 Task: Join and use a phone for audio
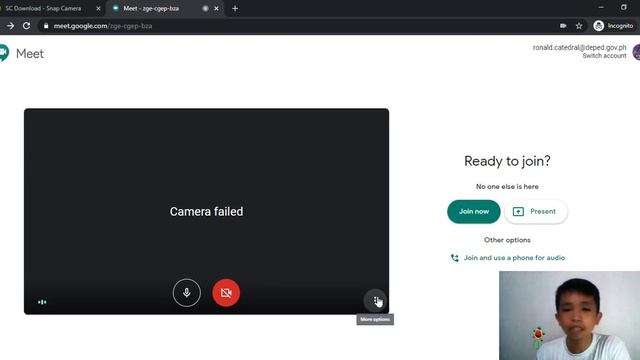(x=508, y=258)
